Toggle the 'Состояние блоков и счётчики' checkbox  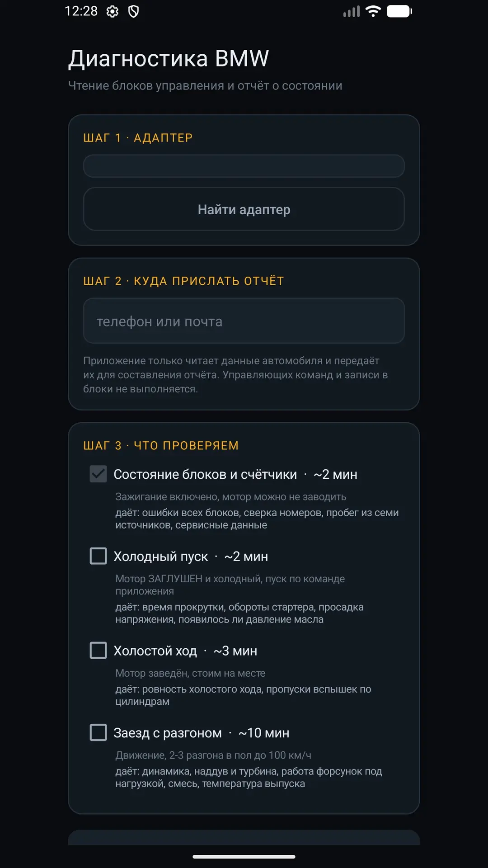pos(98,474)
